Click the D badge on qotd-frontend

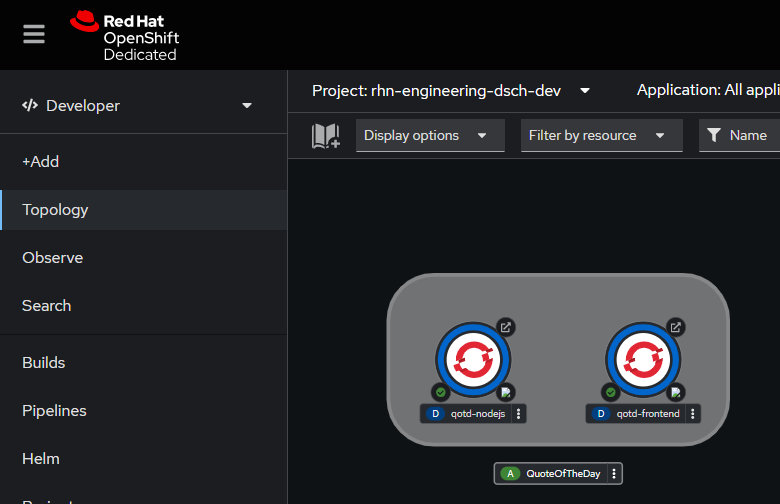(601, 414)
